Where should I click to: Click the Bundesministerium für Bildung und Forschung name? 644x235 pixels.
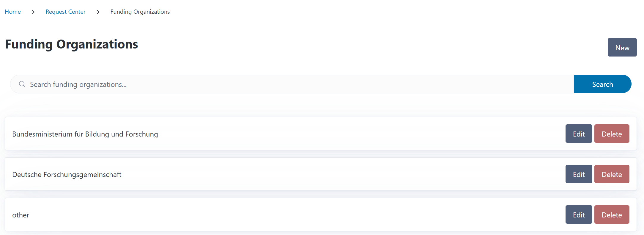coord(85,134)
